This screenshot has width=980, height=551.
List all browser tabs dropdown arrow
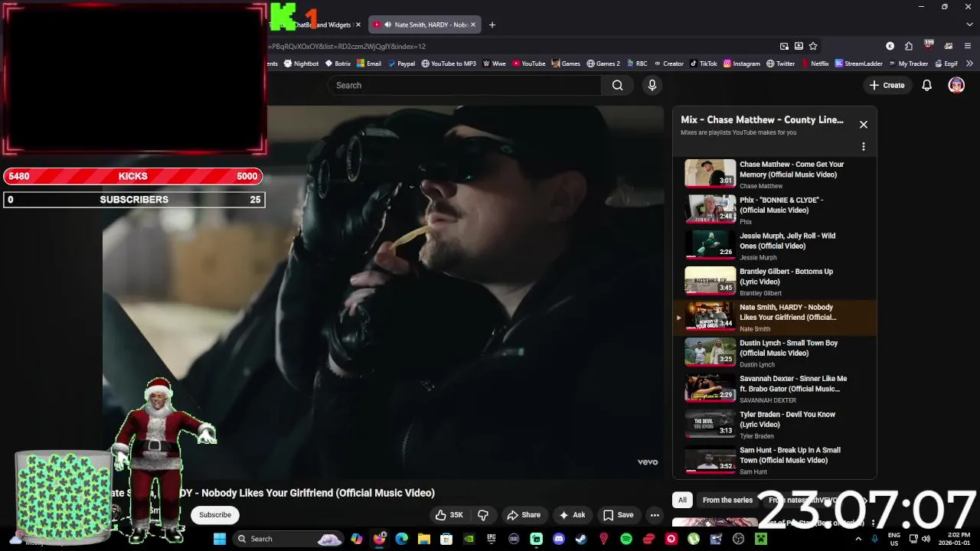[968, 24]
